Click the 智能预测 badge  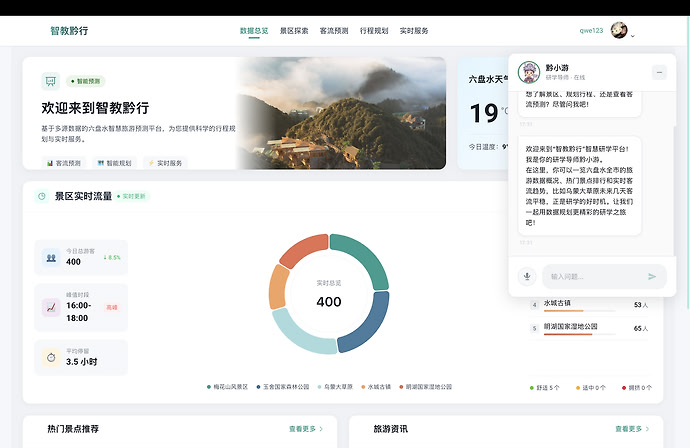pyautogui.click(x=85, y=81)
